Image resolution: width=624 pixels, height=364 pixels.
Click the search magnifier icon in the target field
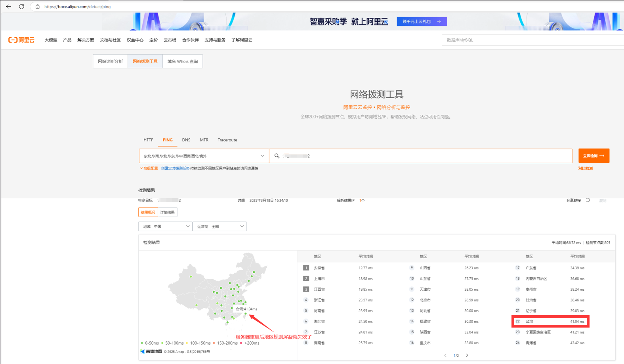(277, 156)
